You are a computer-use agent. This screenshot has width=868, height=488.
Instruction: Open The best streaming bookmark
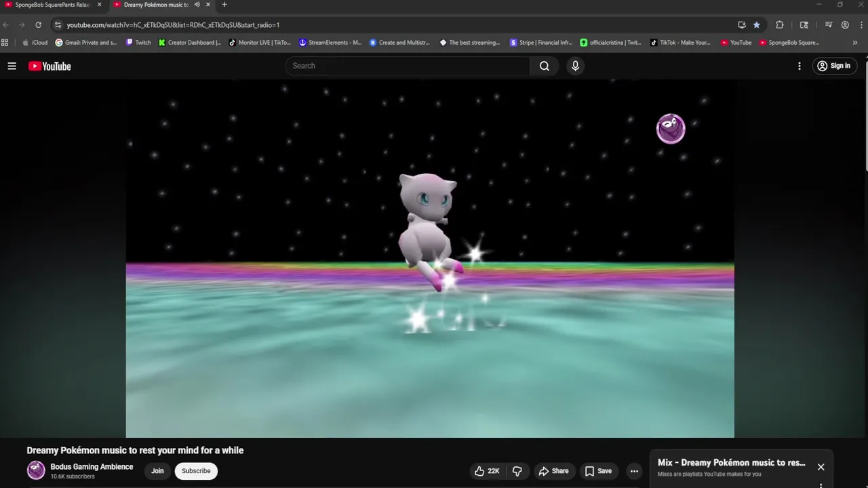470,43
